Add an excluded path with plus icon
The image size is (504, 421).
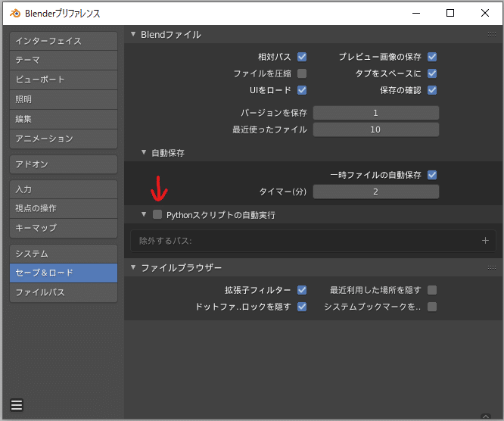click(485, 241)
